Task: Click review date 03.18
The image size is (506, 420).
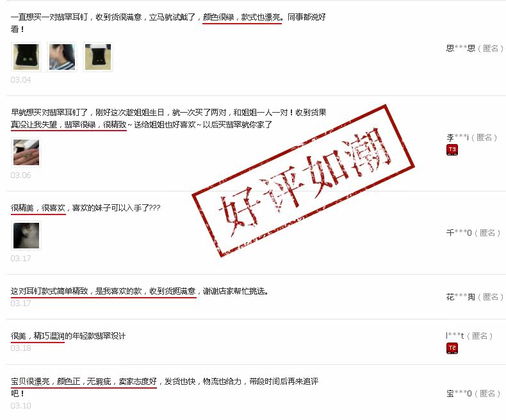Action: pos(20,348)
